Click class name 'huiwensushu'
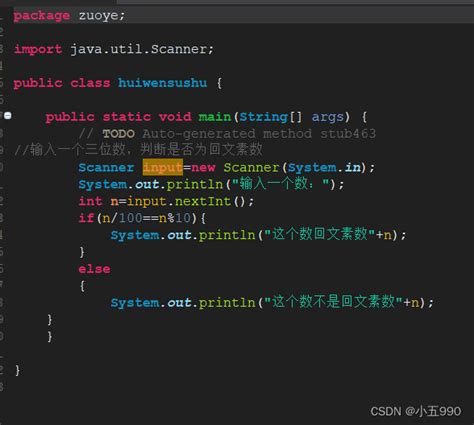Screen dimensions: 474x425 [163, 83]
